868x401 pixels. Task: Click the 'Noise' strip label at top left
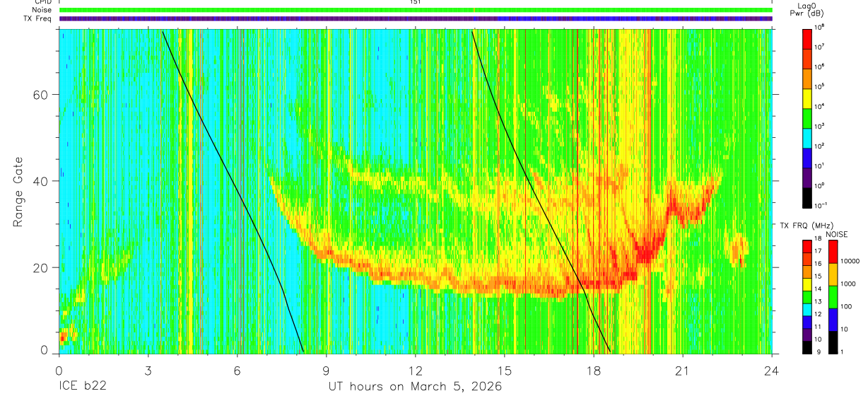42,10
